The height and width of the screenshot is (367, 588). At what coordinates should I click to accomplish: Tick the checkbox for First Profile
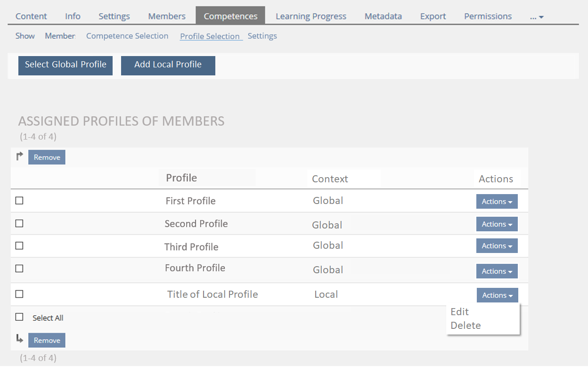[x=19, y=201]
